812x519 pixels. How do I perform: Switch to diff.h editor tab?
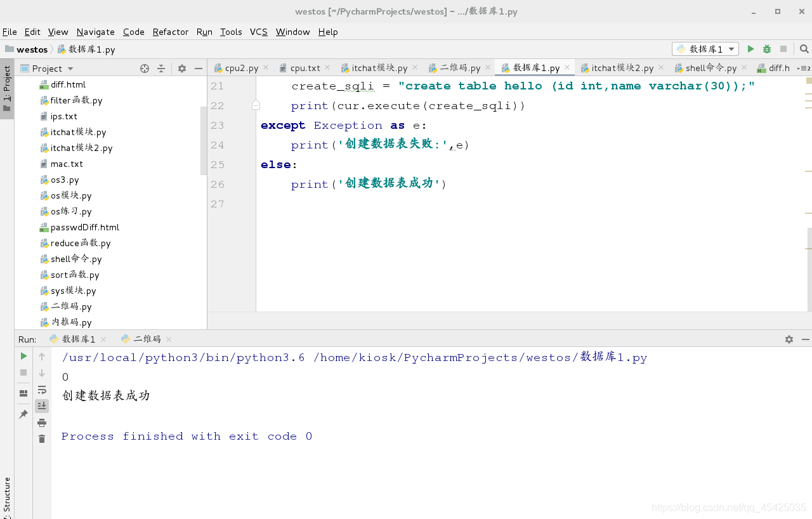[x=773, y=68]
